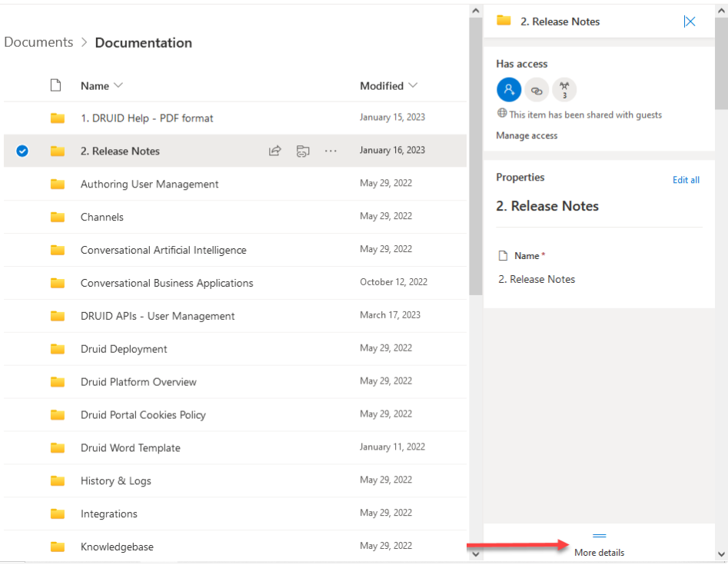Image resolution: width=728 pixels, height=565 pixels.
Task: Click folder icon of 2. Release Notes row
Action: (x=58, y=151)
